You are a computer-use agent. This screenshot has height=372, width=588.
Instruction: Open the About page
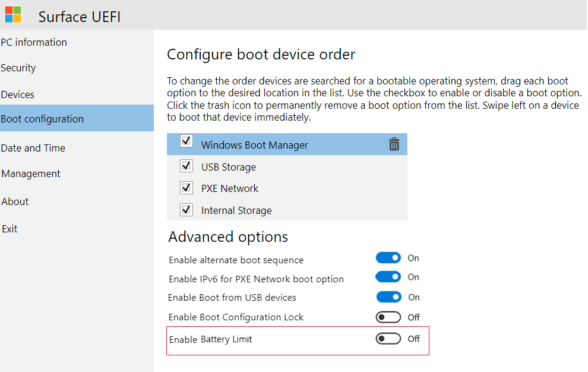tap(15, 201)
